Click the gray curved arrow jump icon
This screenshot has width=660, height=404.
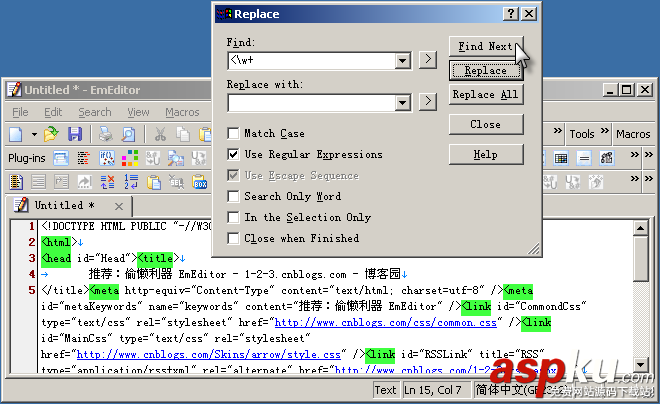coord(85,182)
